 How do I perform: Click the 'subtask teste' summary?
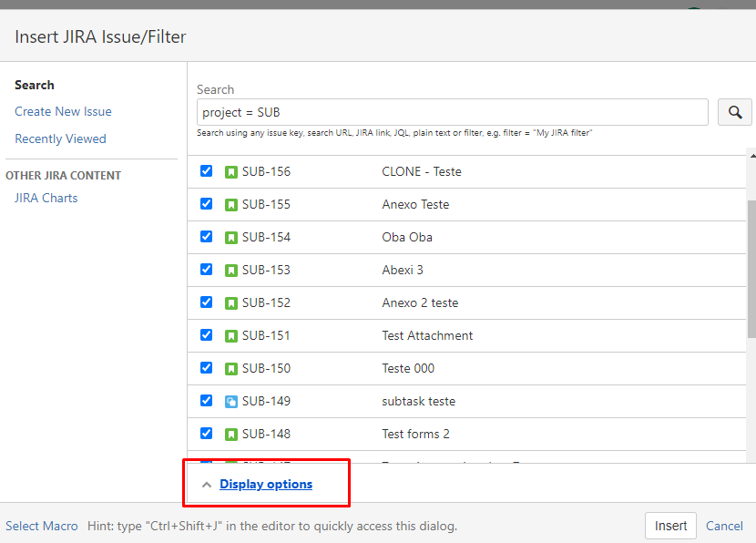pos(418,401)
